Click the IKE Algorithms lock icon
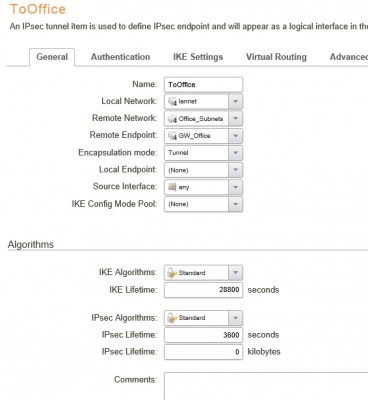Viewport: 368px width, 400px height. tap(172, 273)
